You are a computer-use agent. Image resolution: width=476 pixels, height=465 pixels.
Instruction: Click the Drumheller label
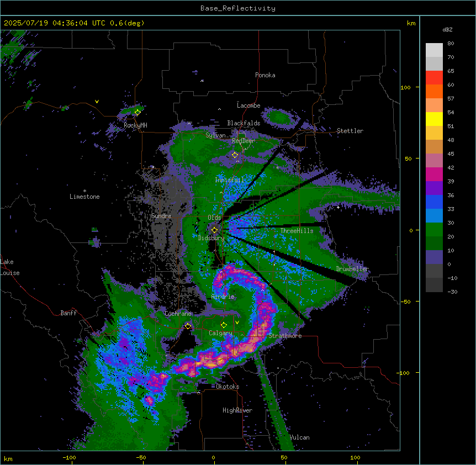point(352,269)
